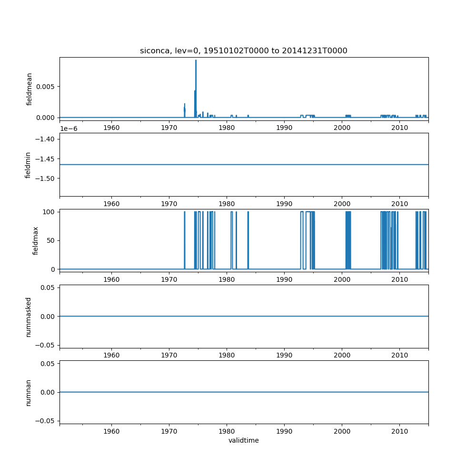Click the 100 tick label on fieldmax axis

[x=49, y=211]
